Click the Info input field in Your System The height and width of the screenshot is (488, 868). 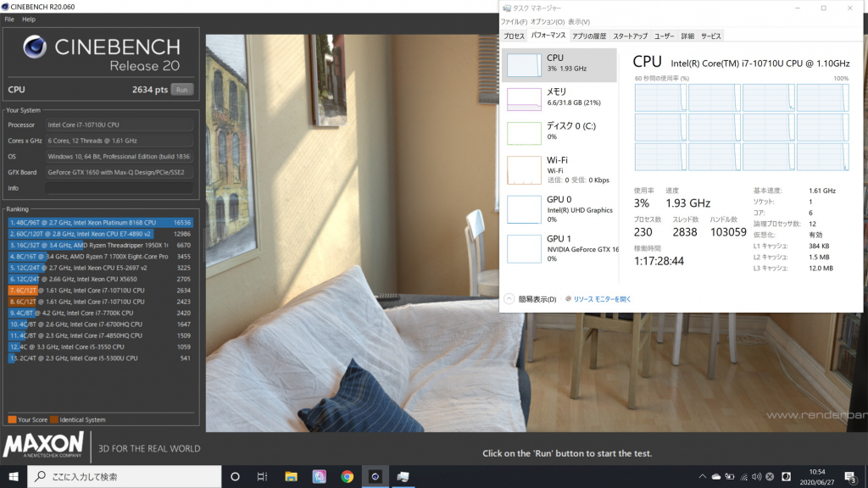pyautogui.click(x=119, y=188)
